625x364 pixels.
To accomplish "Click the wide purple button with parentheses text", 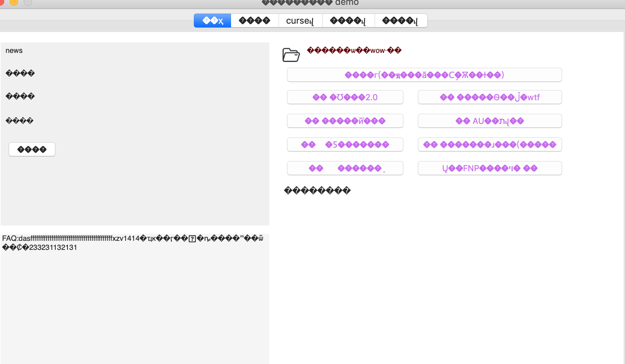I will coord(424,75).
